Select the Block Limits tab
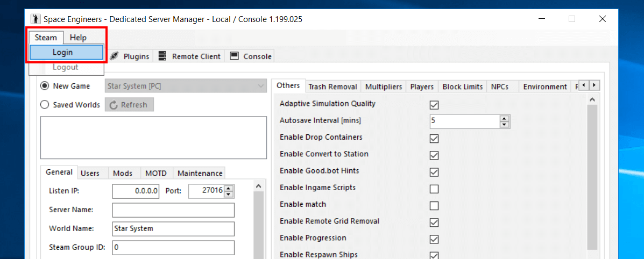 coord(463,87)
